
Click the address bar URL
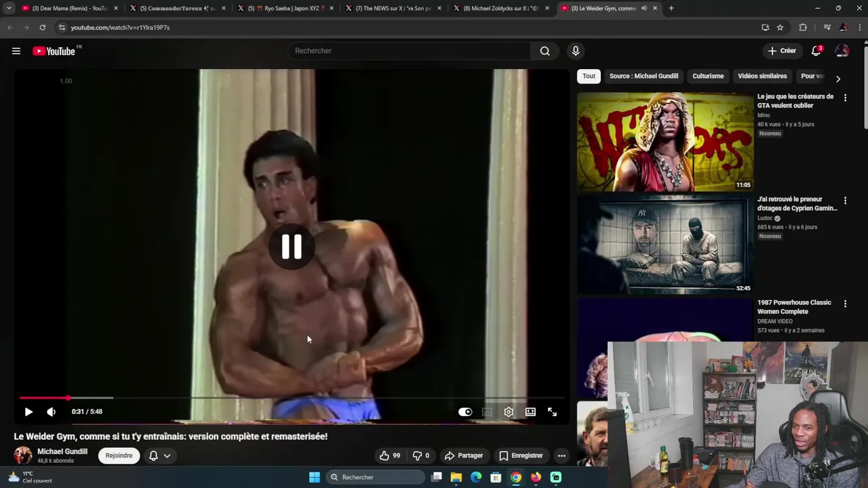pyautogui.click(x=120, y=28)
